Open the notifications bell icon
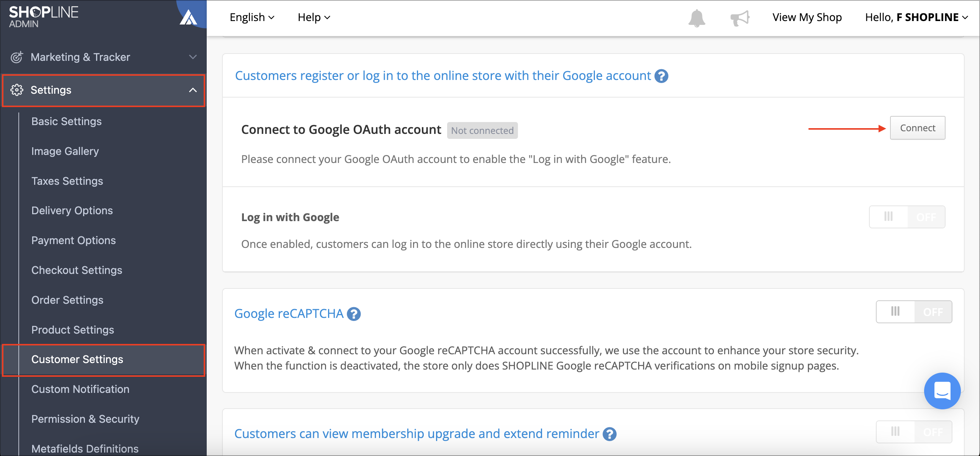The width and height of the screenshot is (980, 456). [x=697, y=18]
